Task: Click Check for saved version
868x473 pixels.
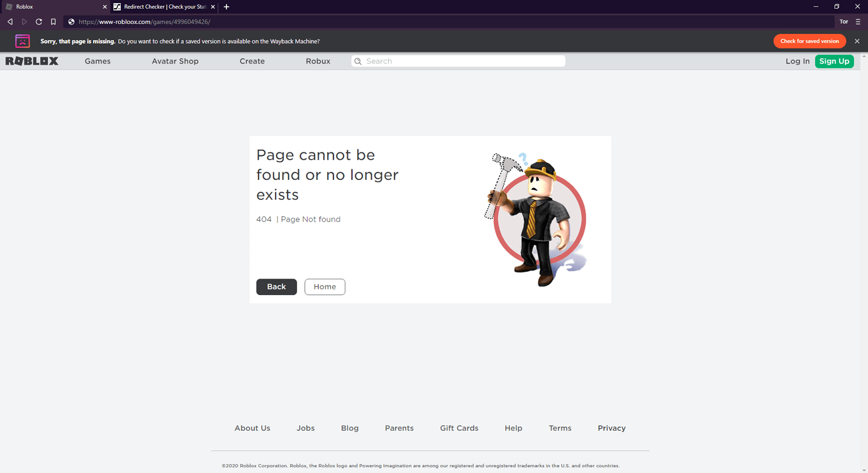Action: pos(810,40)
